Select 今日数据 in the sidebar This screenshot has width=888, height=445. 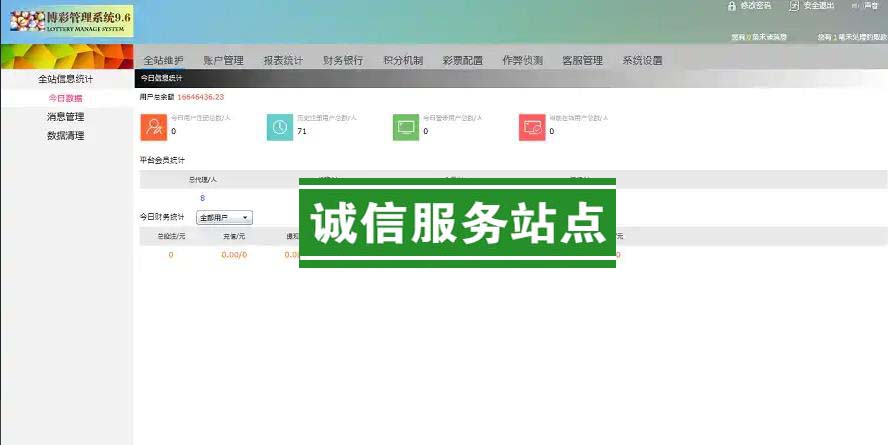65,98
